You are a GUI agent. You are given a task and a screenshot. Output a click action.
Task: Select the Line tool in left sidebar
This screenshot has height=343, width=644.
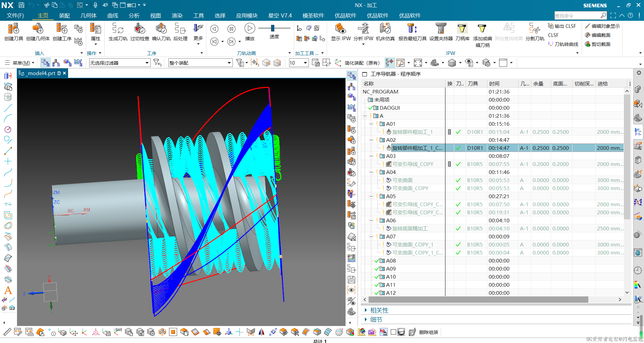click(8, 108)
